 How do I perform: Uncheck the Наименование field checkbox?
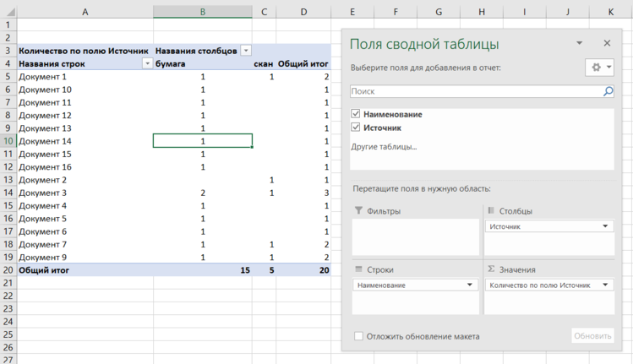tap(356, 114)
